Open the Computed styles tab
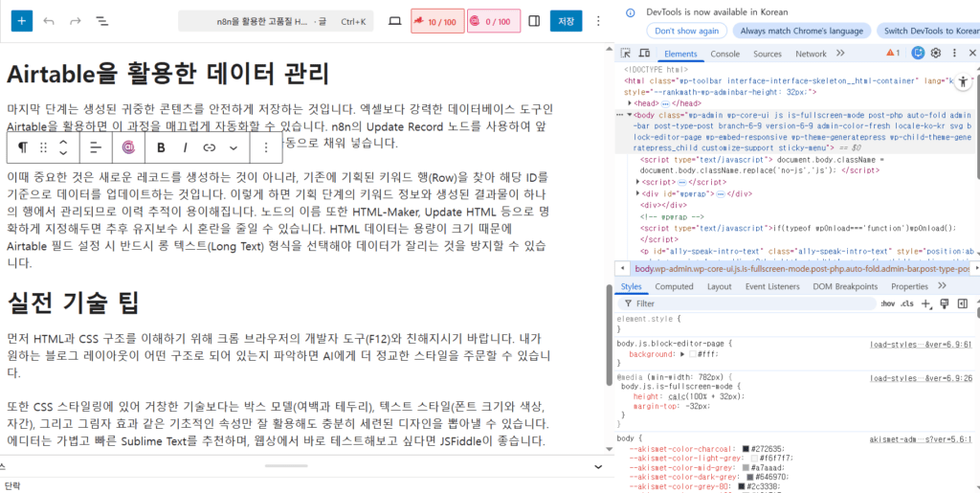The image size is (980, 493). point(674,286)
